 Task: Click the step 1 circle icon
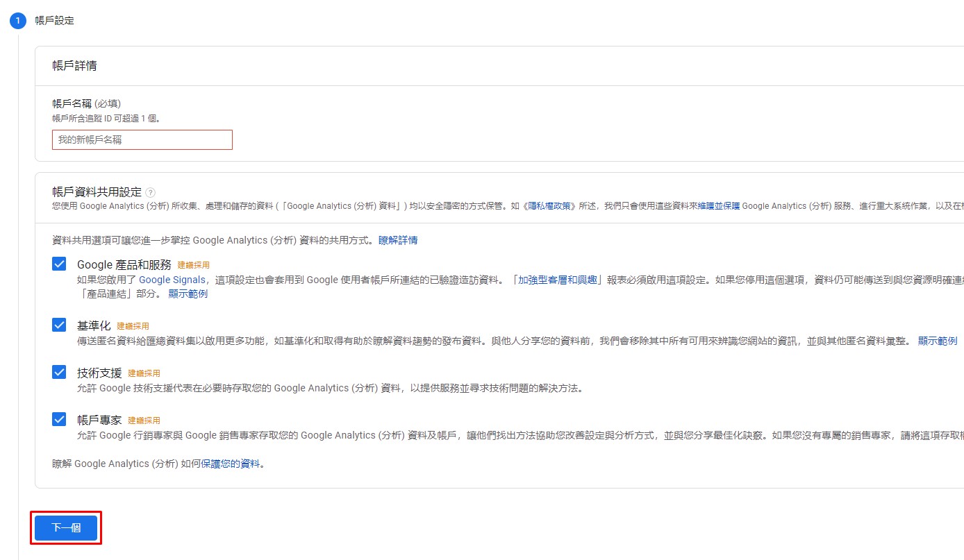coord(18,21)
